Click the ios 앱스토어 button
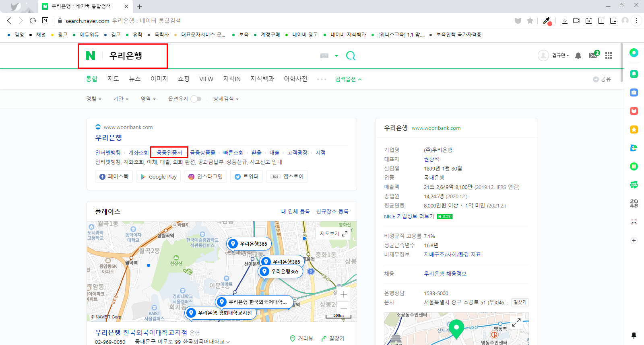644x345 pixels. (x=287, y=177)
